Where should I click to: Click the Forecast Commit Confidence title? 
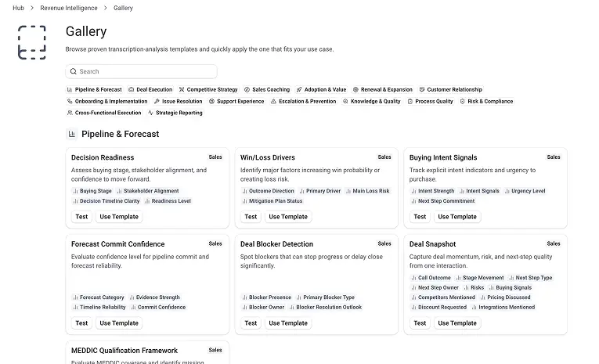[x=117, y=244]
